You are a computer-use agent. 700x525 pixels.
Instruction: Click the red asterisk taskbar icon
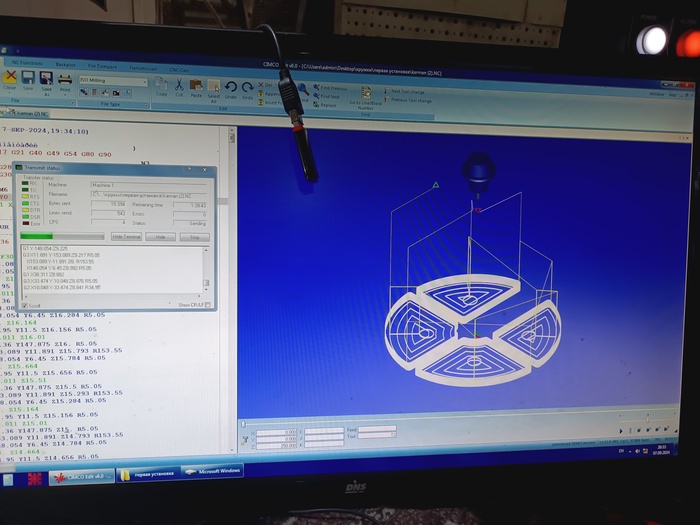pos(34,479)
